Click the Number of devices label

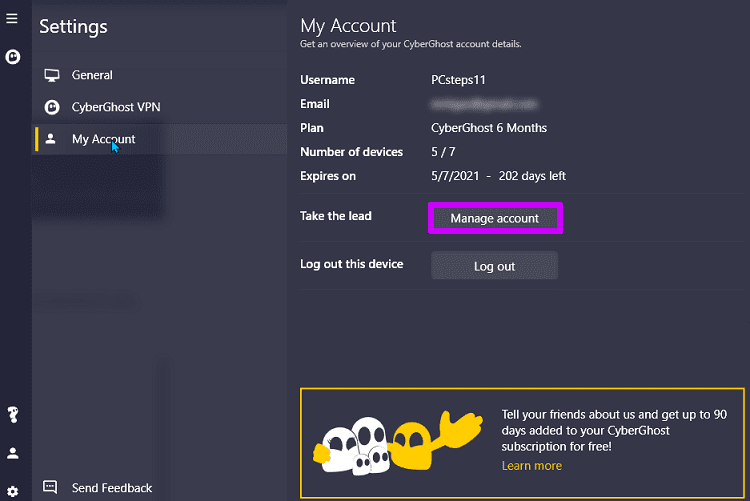[x=352, y=152]
